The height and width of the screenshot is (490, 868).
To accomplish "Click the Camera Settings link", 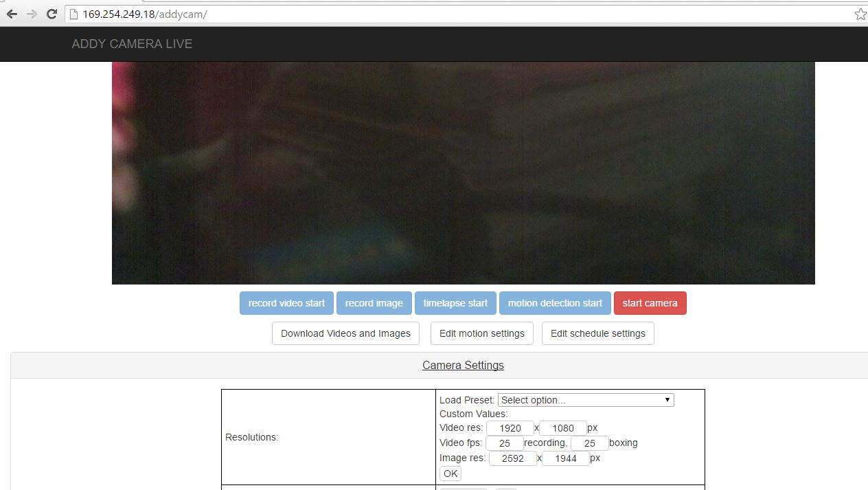I will tap(463, 365).
